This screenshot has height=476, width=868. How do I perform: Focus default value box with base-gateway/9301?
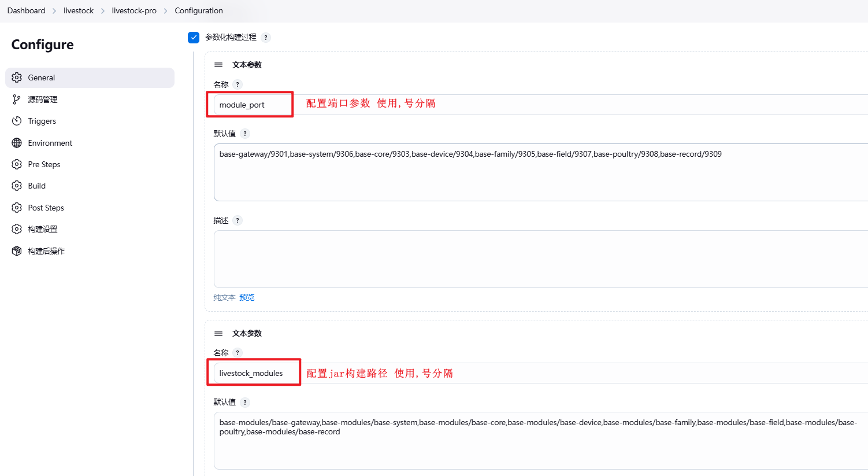541,172
